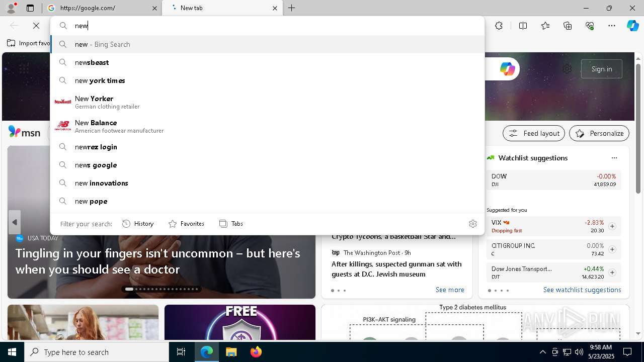Open the notification center icon
This screenshot has height=362, width=644.
pyautogui.click(x=627, y=352)
